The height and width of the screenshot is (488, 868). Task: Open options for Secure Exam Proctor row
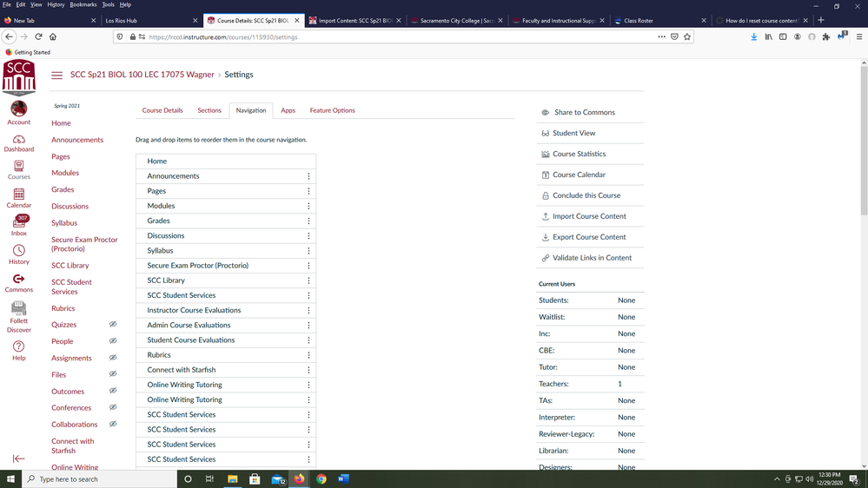(309, 266)
